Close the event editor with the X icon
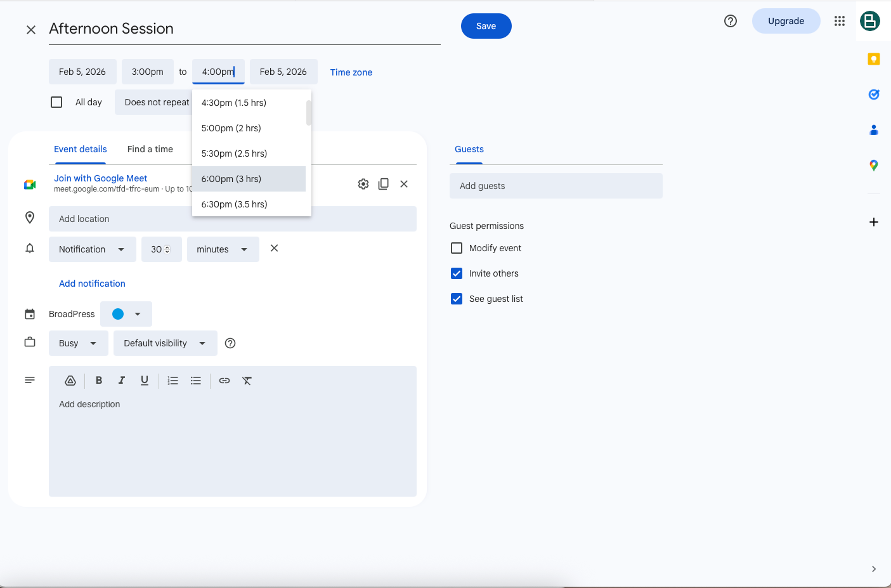 point(30,30)
